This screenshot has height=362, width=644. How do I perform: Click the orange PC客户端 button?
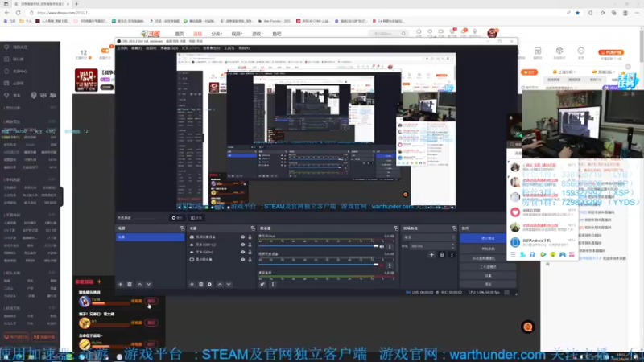coord(611,52)
